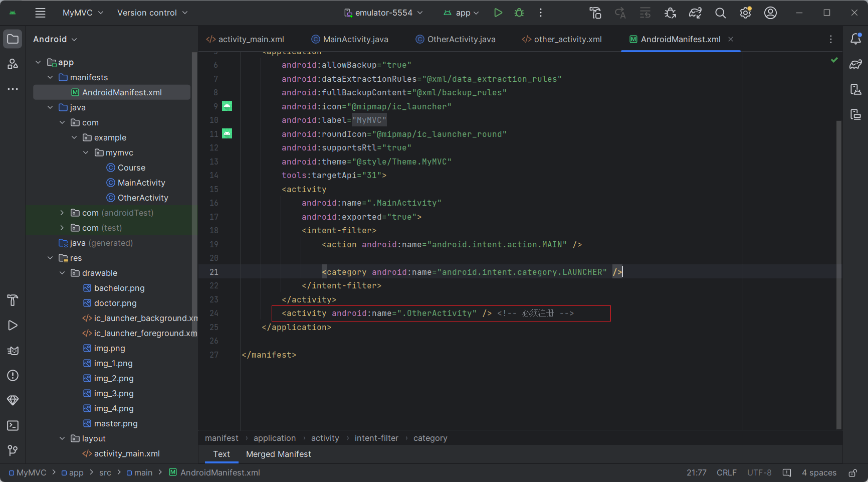Open editor tabs options menu
Screen dimensions: 868x482
[x=830, y=39]
